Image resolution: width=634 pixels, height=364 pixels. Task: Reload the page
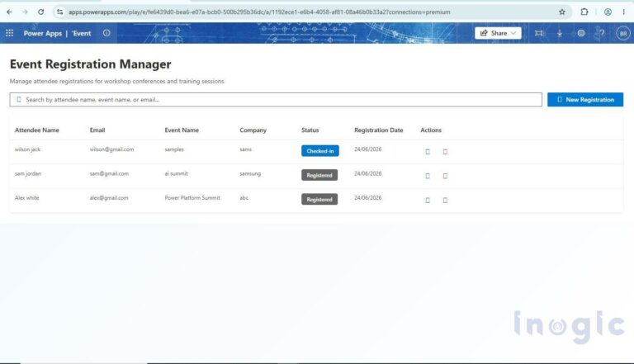[x=40, y=12]
